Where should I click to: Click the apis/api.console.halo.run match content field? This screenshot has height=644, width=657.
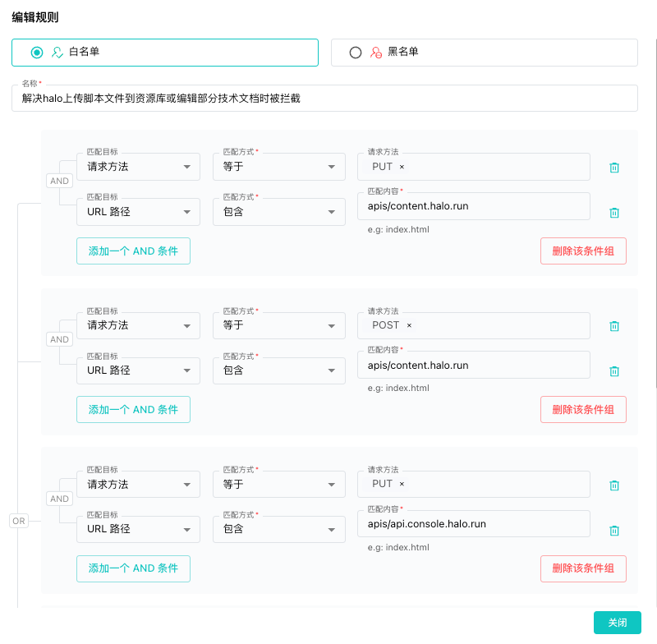(x=474, y=524)
